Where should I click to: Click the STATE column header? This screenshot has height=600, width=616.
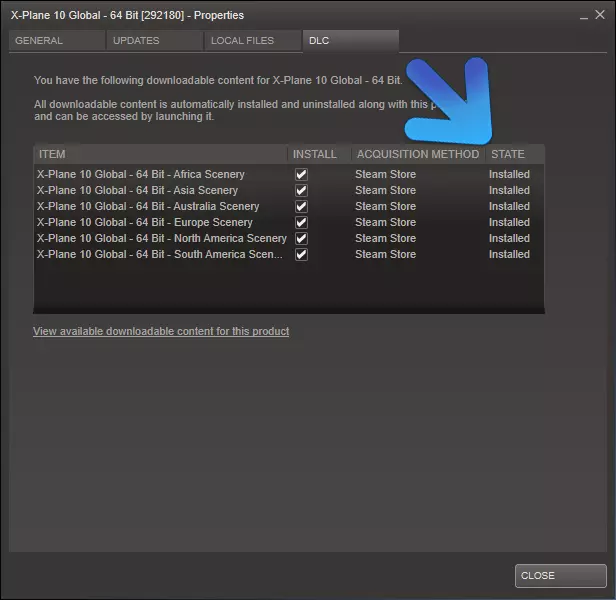point(515,154)
